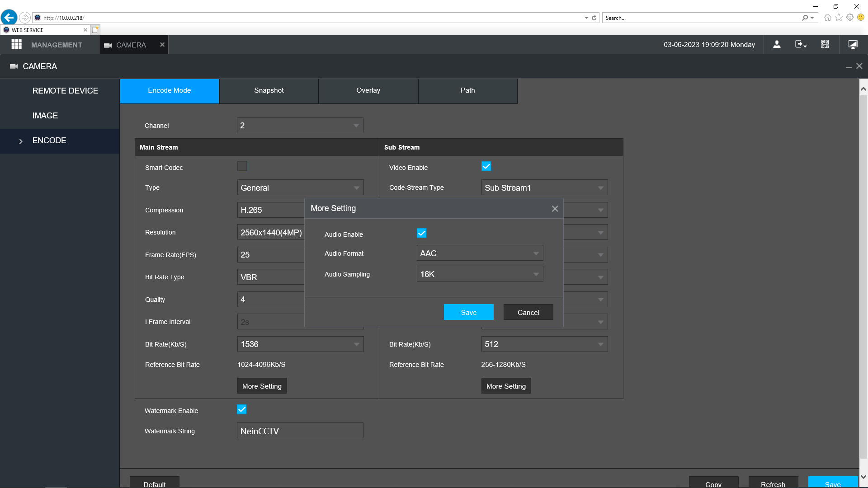Click the vertical scrollbar thumb

(863, 277)
